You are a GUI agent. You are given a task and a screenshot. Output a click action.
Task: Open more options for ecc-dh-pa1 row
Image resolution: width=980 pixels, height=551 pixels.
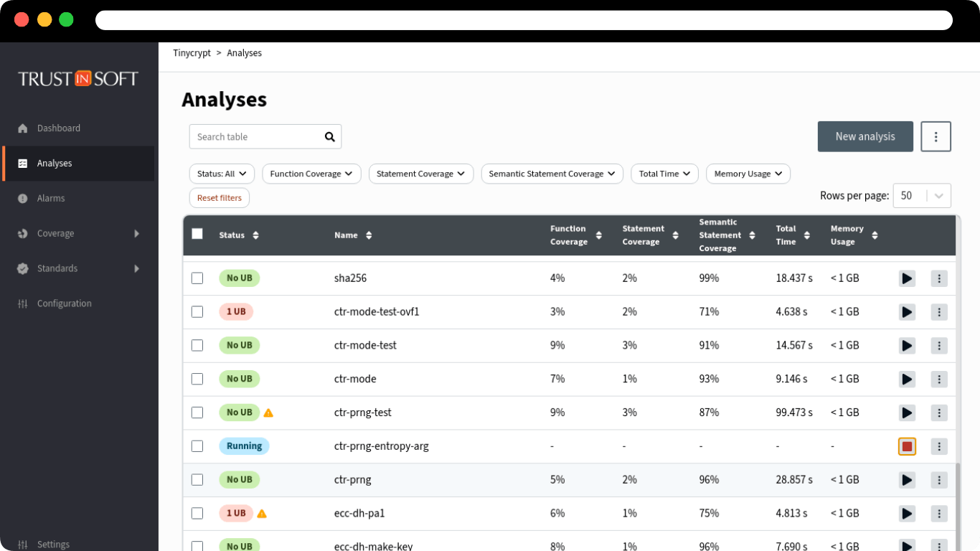point(939,514)
